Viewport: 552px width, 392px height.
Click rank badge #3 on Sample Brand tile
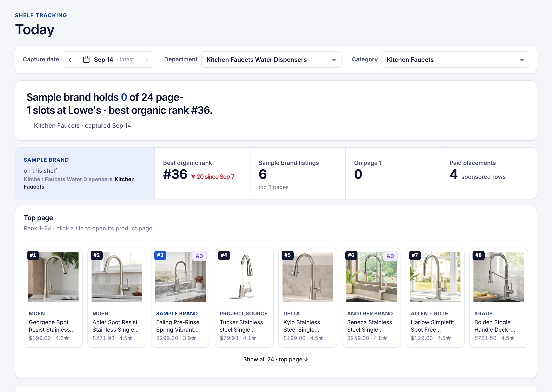click(160, 255)
